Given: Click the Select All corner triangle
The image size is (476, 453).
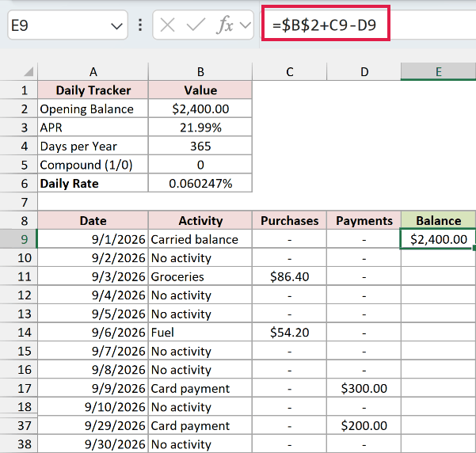Looking at the screenshot, I should [x=29, y=72].
